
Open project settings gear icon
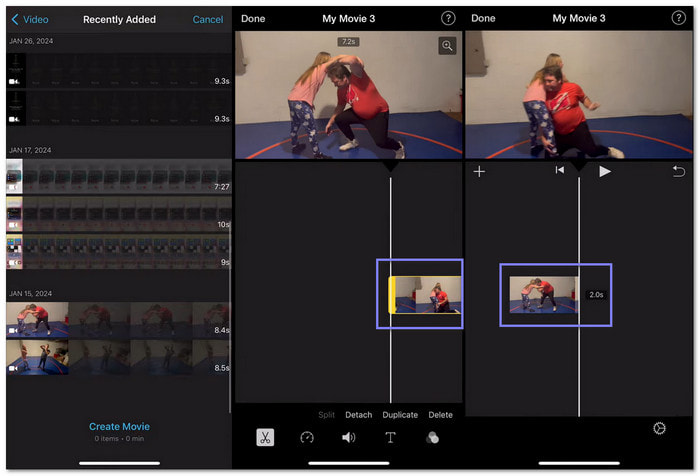pos(659,428)
